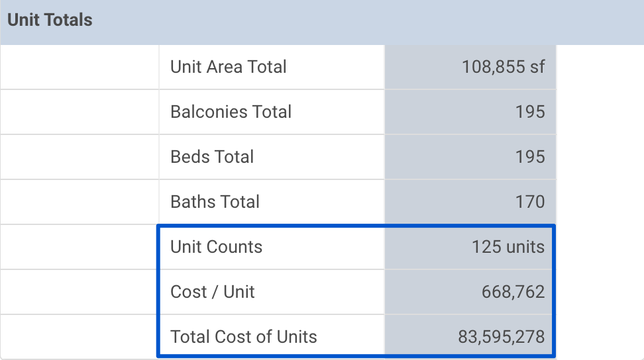Click empty cell left of Unit Area Total
This screenshot has height=360, width=644.
(x=80, y=67)
